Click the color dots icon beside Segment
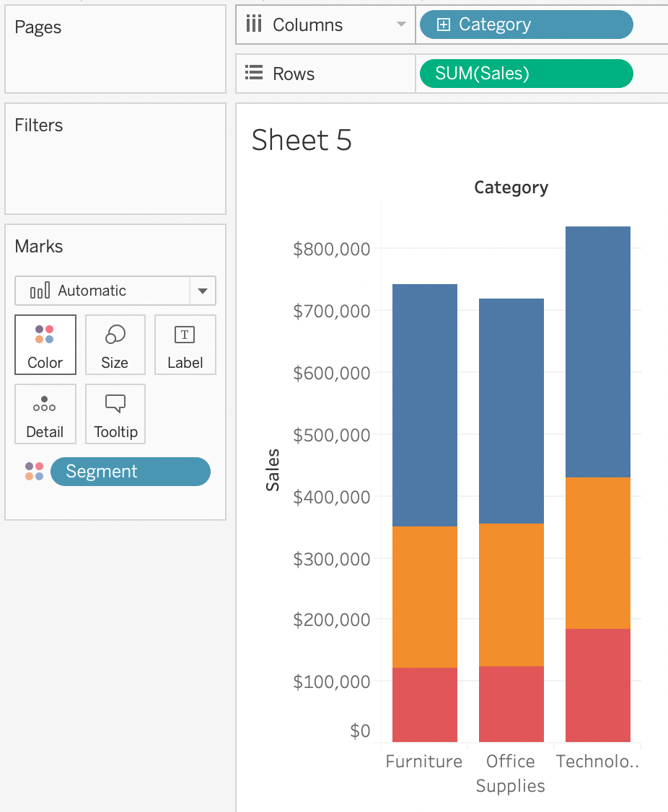The height and width of the screenshot is (812, 668). [34, 472]
